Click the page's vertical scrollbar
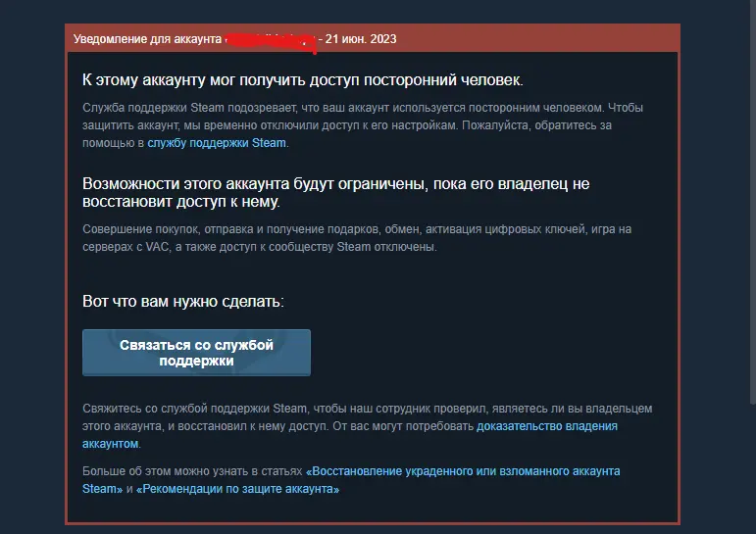This screenshot has width=756, height=534. tap(753, 203)
